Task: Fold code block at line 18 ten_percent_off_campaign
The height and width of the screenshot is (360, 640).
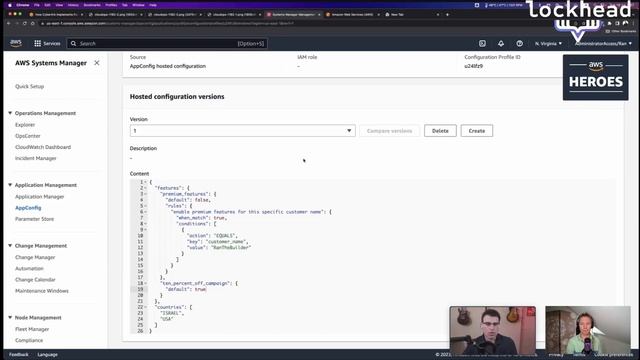Action: pos(146,283)
